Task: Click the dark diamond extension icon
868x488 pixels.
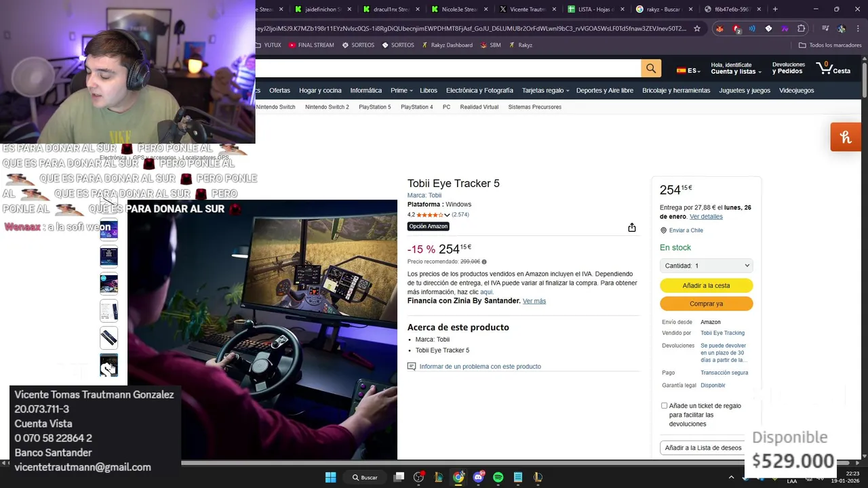Action: 768,28
